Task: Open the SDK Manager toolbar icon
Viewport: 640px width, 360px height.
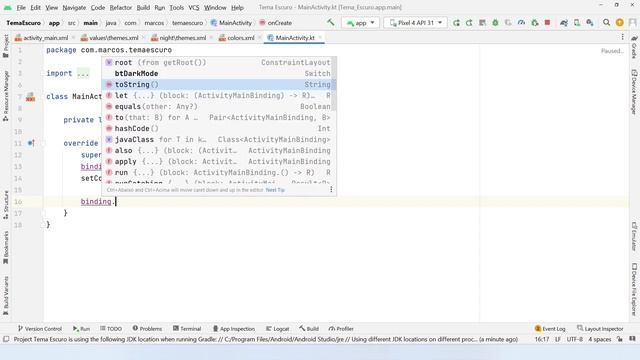Action: pos(590,23)
